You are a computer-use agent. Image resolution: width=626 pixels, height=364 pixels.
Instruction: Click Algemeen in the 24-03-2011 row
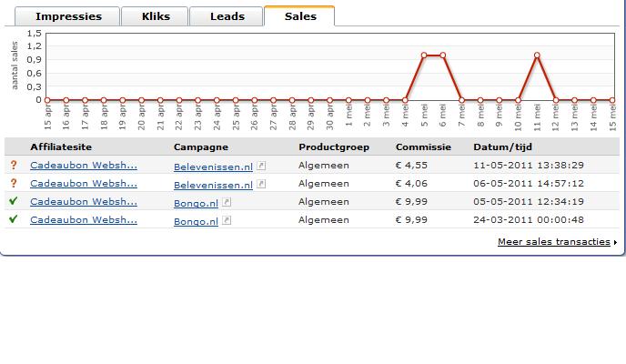point(324,220)
